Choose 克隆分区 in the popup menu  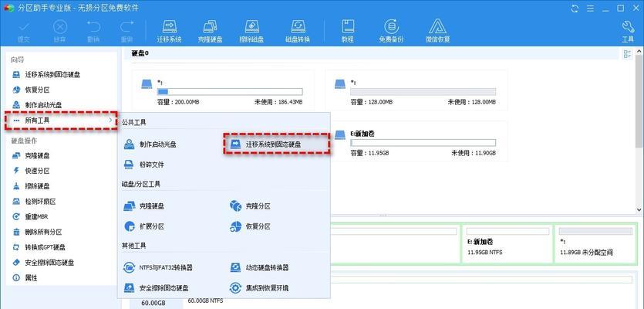click(x=258, y=206)
